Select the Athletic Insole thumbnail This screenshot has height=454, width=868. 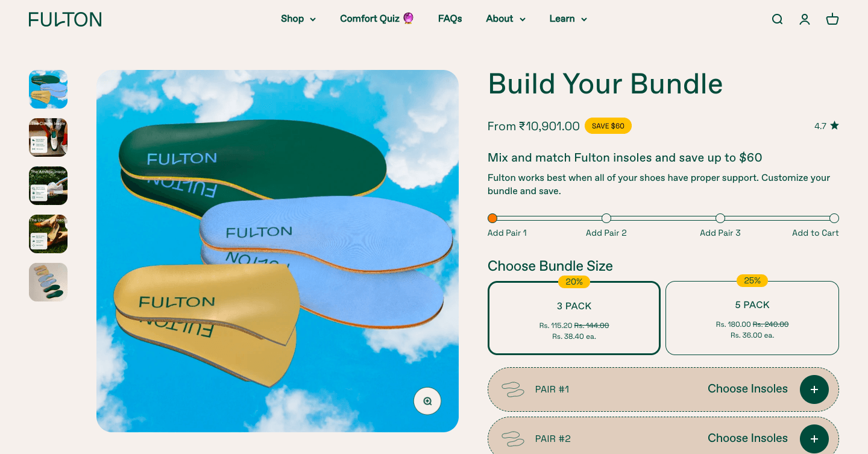click(x=48, y=186)
